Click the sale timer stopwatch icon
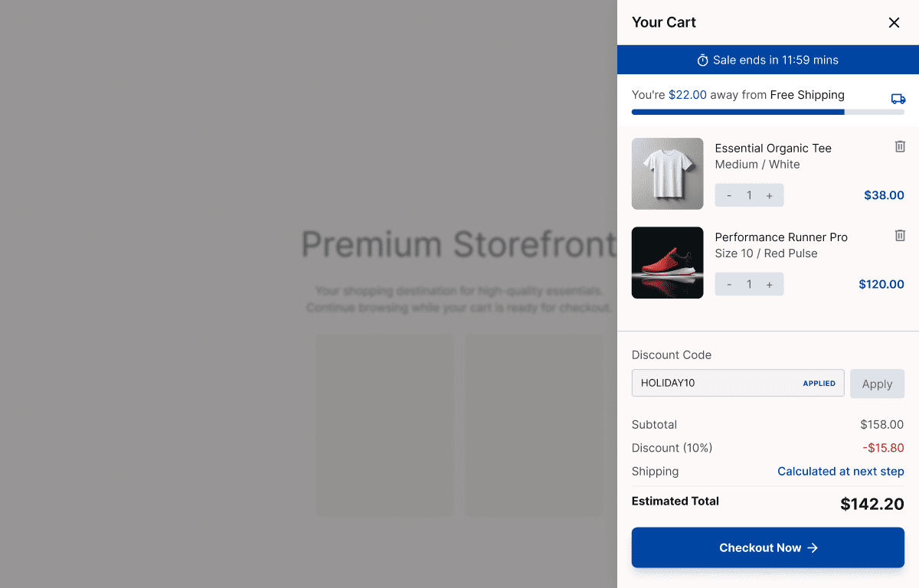The height and width of the screenshot is (588, 919). tap(702, 60)
